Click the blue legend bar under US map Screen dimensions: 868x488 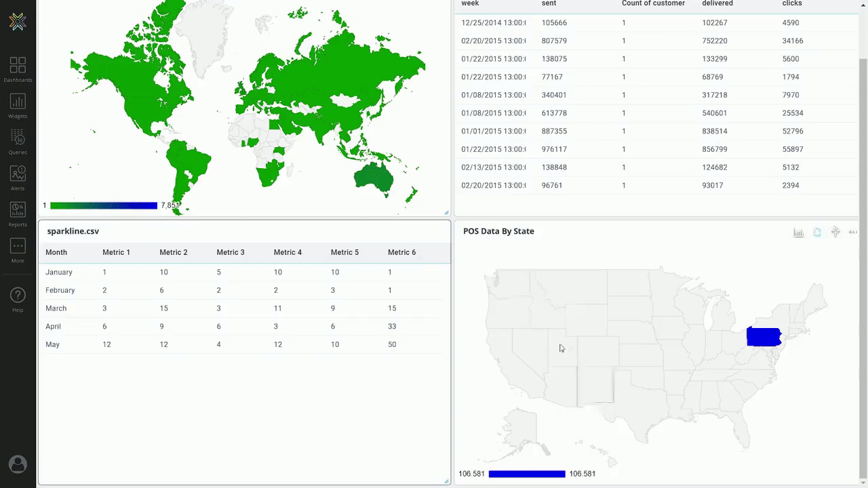click(x=526, y=474)
